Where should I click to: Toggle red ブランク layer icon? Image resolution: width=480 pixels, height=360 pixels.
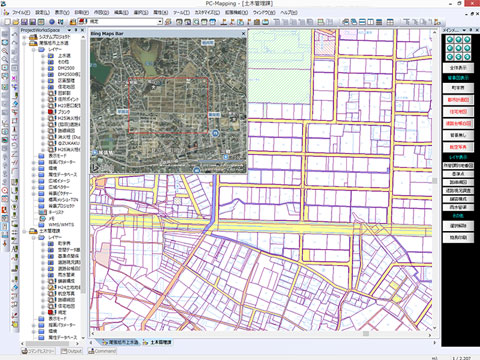click(x=51, y=112)
